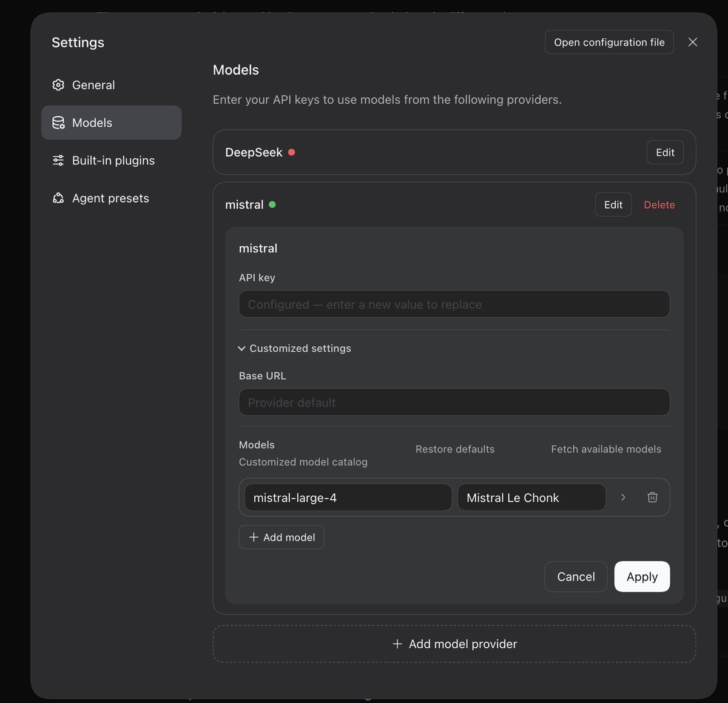Screen dimensions: 728x703
Task: Focus the API key input field
Action: coord(454,304)
